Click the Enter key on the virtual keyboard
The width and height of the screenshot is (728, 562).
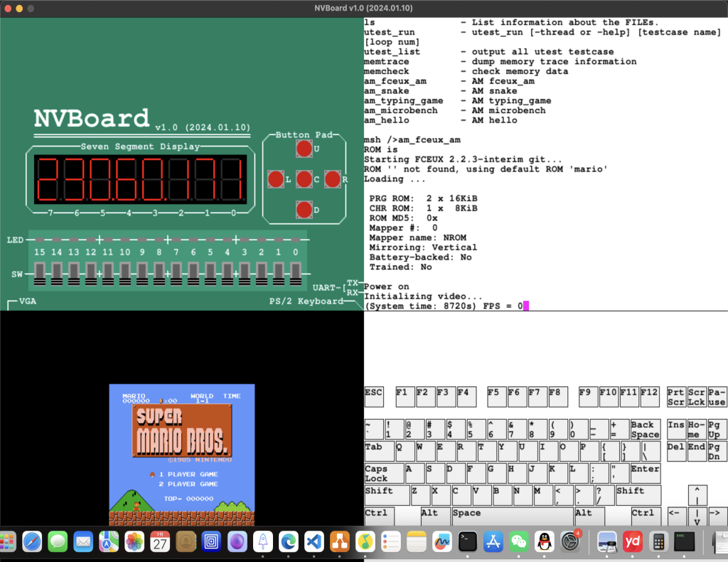[646, 473]
